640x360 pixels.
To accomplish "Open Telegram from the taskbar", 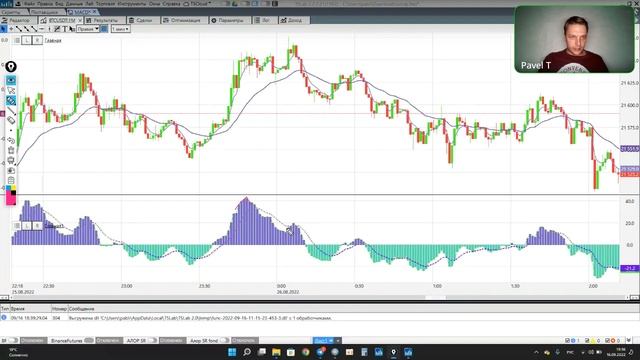I will click(x=320, y=352).
